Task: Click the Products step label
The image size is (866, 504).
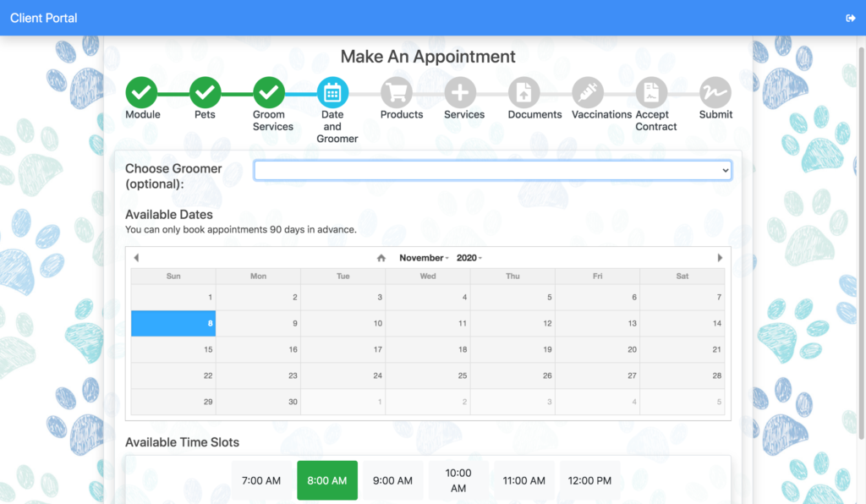Action: [402, 114]
